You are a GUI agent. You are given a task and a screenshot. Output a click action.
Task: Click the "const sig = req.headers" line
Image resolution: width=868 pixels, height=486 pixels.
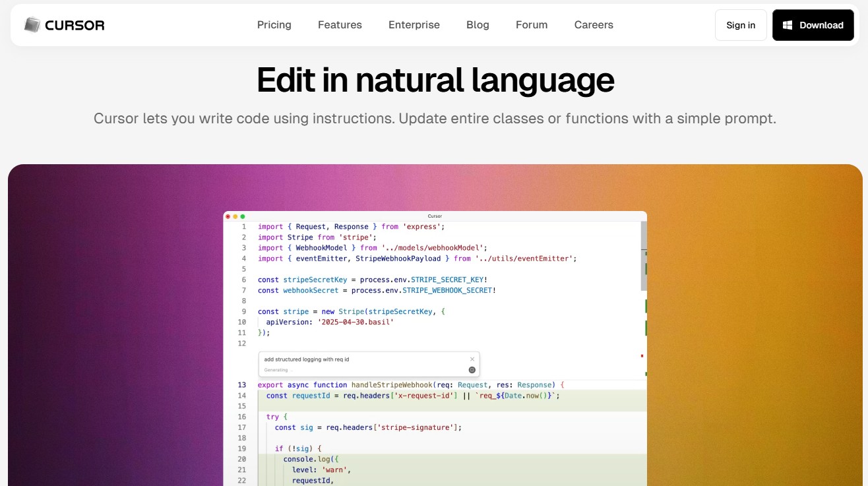tap(369, 427)
